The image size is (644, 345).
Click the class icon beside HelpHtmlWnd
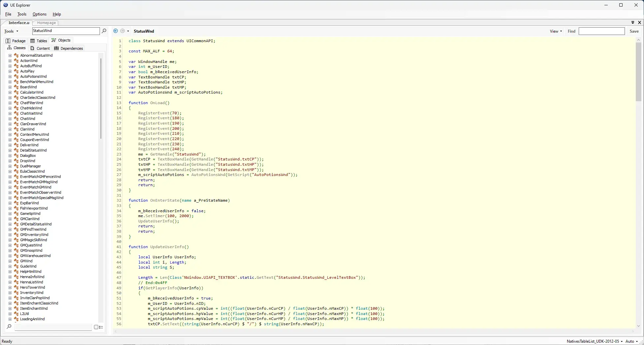click(16, 272)
